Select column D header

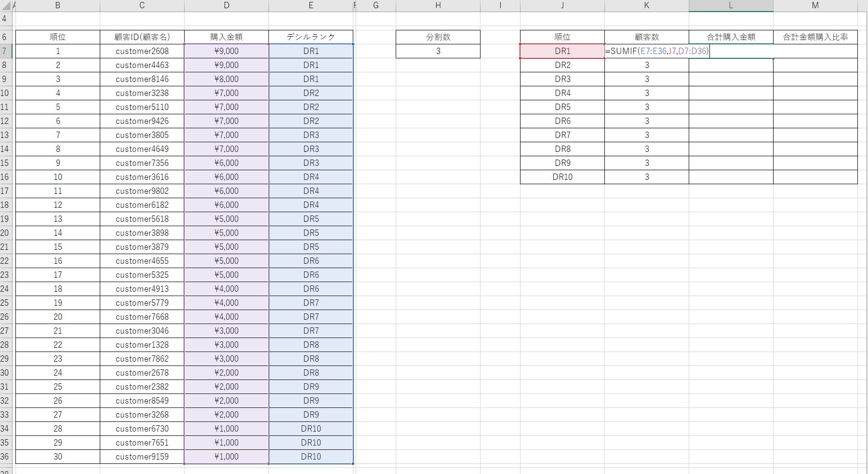click(227, 6)
